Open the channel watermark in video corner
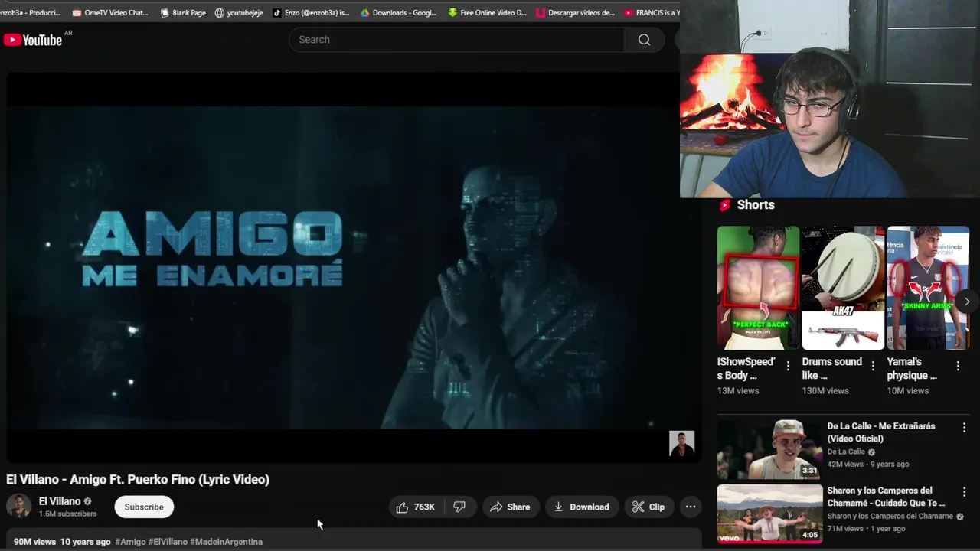 click(x=681, y=443)
